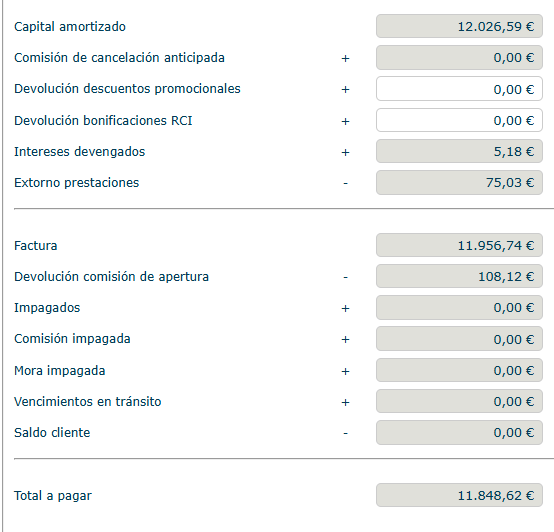The width and height of the screenshot is (554, 532).
Task: Click the Factura amount field
Action: (459, 245)
